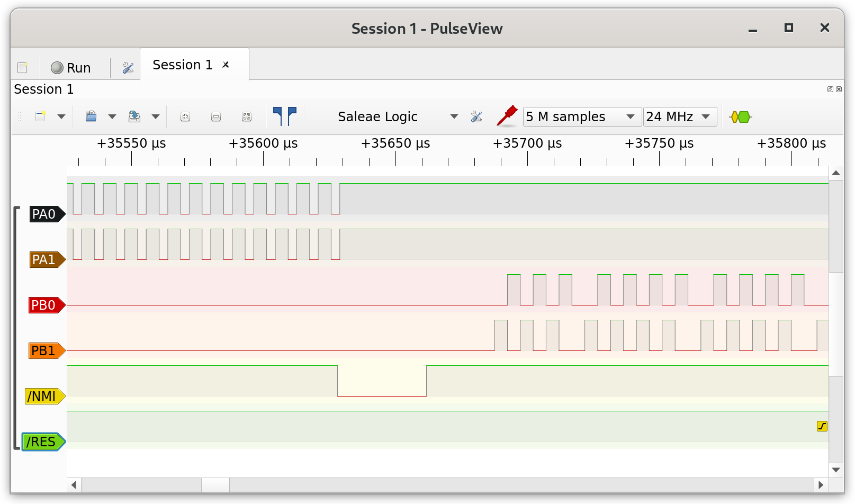Click the PA0 channel label

44,214
